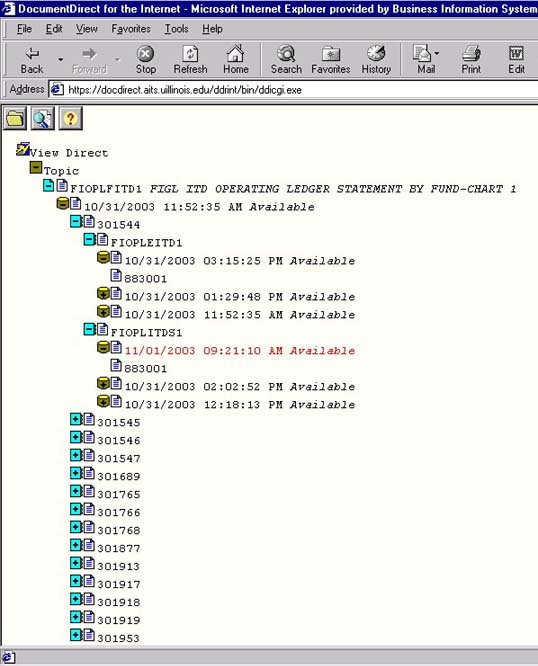538x666 pixels.
Task: Expand the 301546 node
Action: pos(76,437)
